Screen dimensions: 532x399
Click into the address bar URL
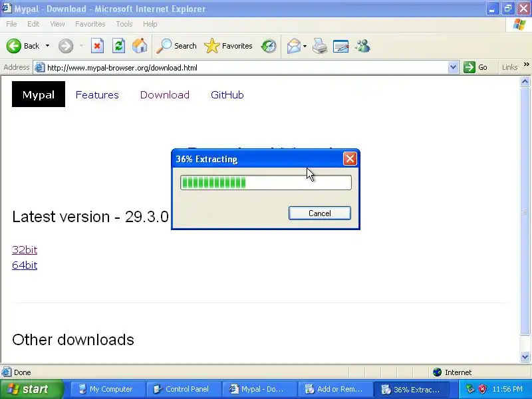coord(122,68)
